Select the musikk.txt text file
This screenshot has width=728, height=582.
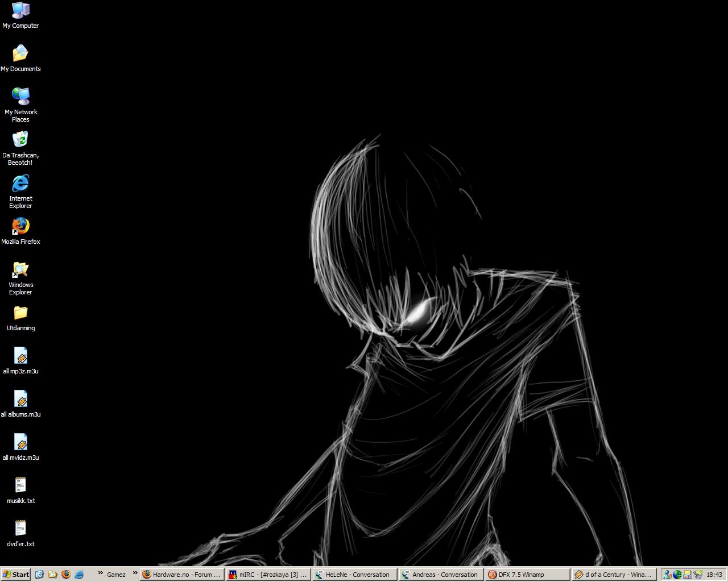click(x=20, y=490)
